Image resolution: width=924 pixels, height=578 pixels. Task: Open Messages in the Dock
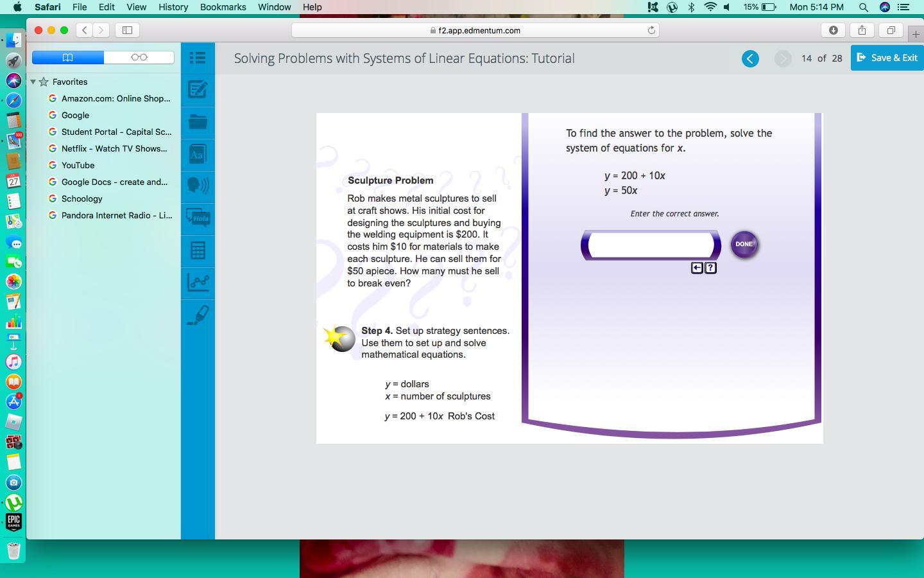(x=13, y=242)
